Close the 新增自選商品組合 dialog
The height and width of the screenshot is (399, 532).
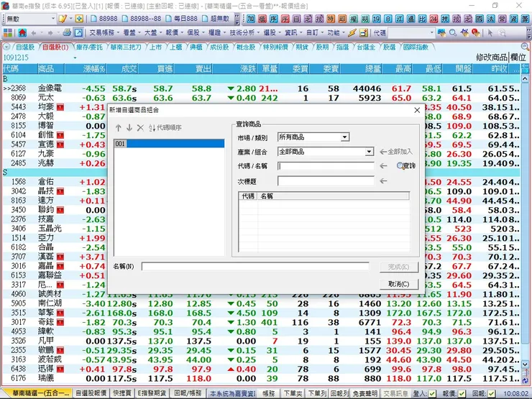coord(417,110)
